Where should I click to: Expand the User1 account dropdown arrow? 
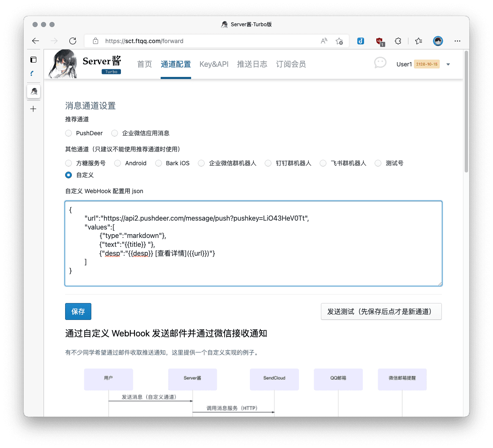coord(448,65)
